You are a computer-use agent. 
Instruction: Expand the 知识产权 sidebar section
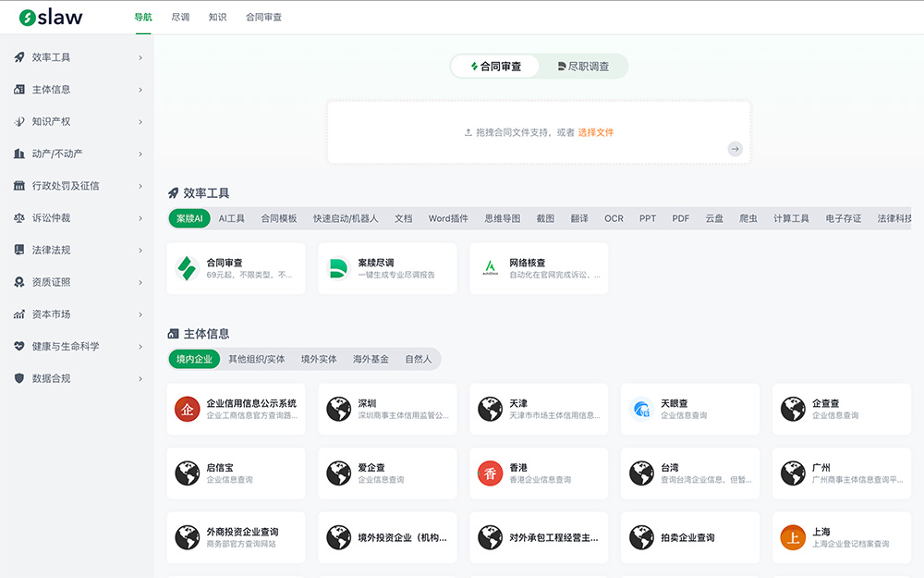[x=78, y=121]
